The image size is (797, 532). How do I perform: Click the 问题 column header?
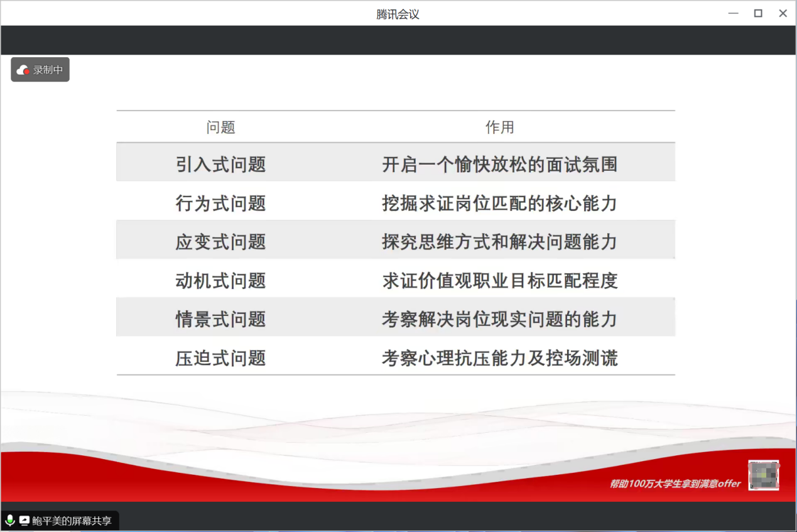[x=220, y=128]
